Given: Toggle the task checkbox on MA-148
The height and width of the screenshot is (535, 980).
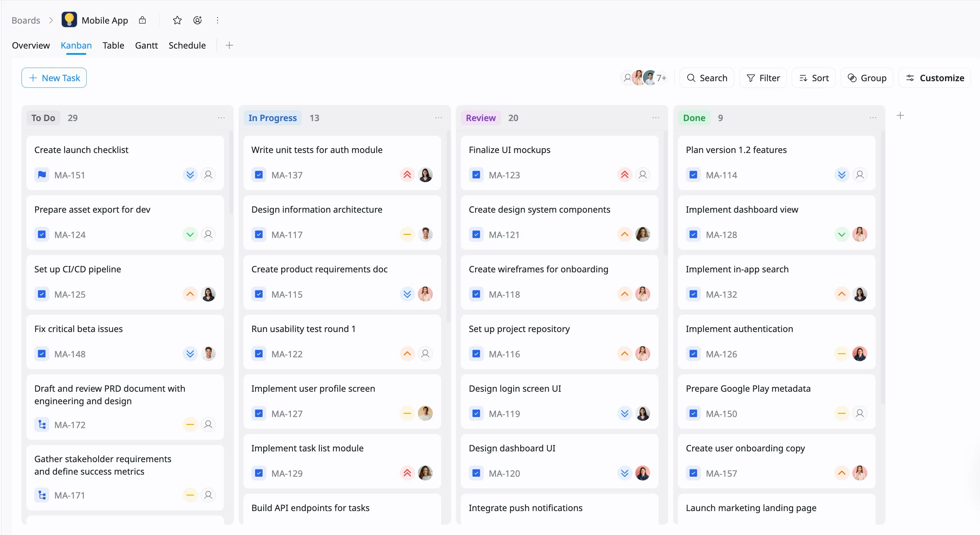Looking at the screenshot, I should tap(42, 354).
